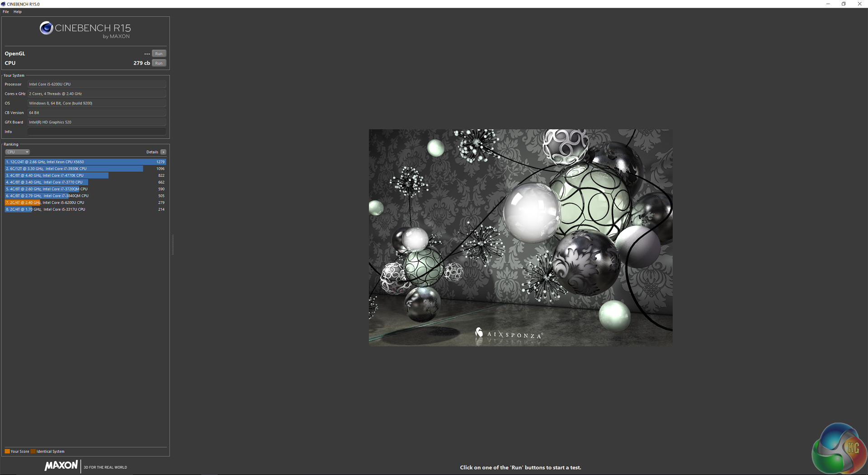Open the CPU ranking type dropdown
868x475 pixels.
(17, 152)
